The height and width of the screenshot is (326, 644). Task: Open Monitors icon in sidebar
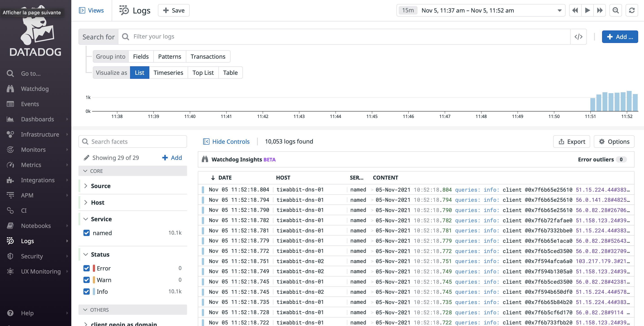10,150
